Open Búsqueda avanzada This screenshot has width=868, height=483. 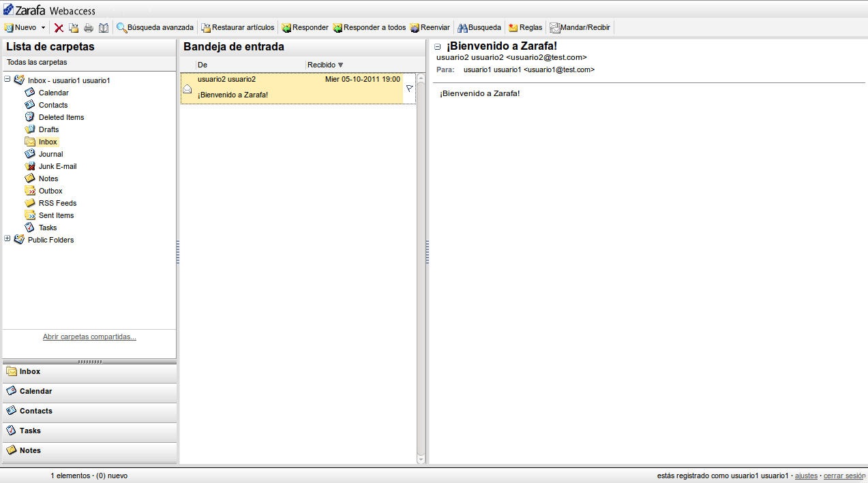coord(155,28)
